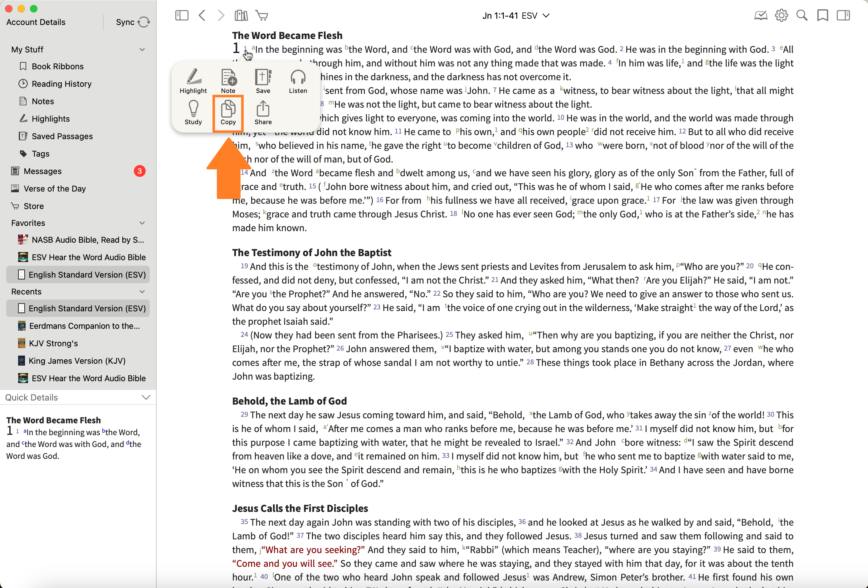Collapse the Quick Details panel
The image size is (868, 588).
click(146, 397)
